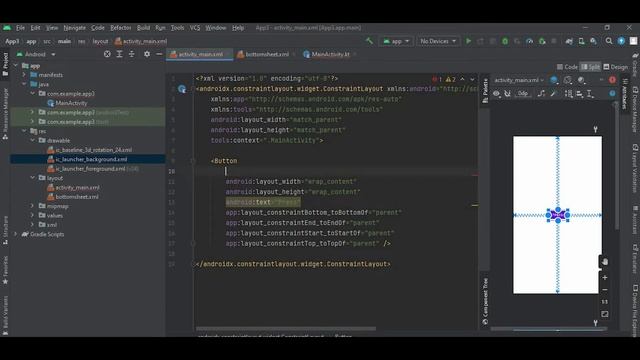Open the Device Manager phone icon

click(581, 41)
